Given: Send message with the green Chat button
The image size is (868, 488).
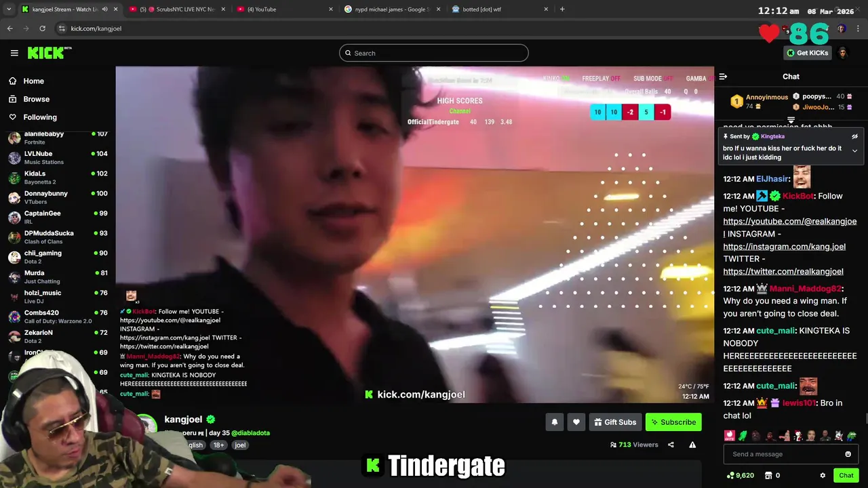Looking at the screenshot, I should pos(846,476).
